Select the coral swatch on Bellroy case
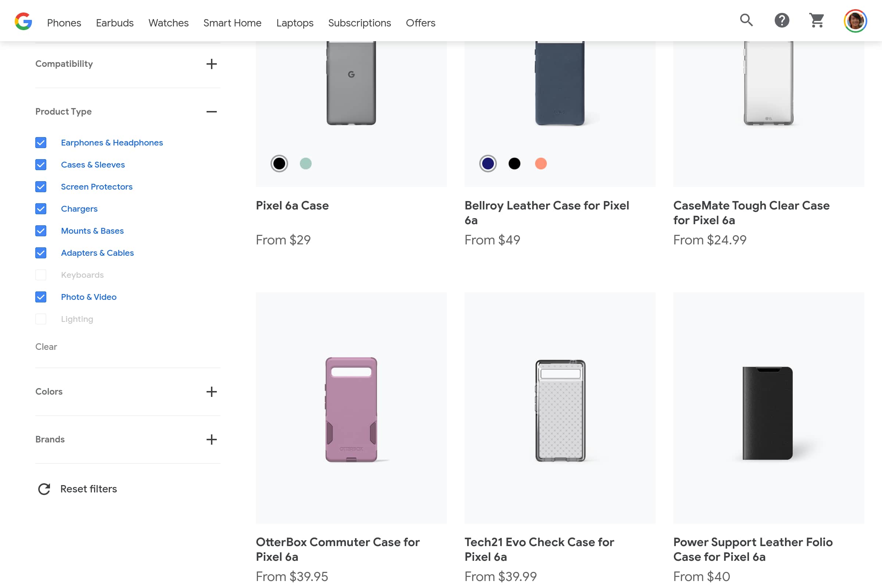The height and width of the screenshot is (588, 882). click(541, 164)
